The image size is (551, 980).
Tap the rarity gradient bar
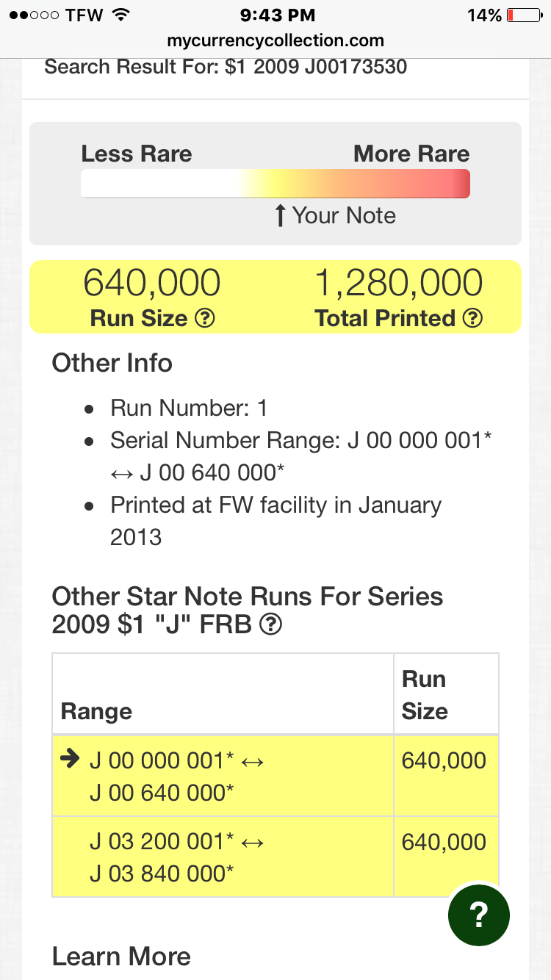pyautogui.click(x=275, y=184)
